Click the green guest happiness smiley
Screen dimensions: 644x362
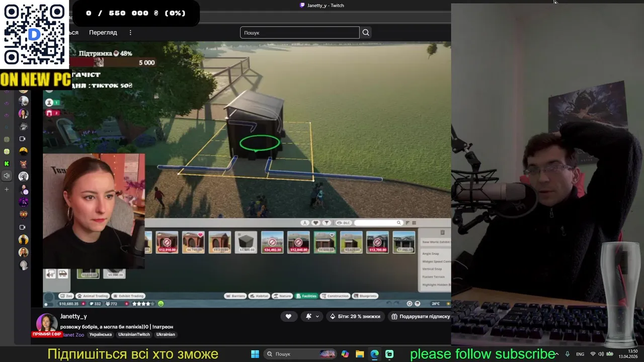pos(161,304)
